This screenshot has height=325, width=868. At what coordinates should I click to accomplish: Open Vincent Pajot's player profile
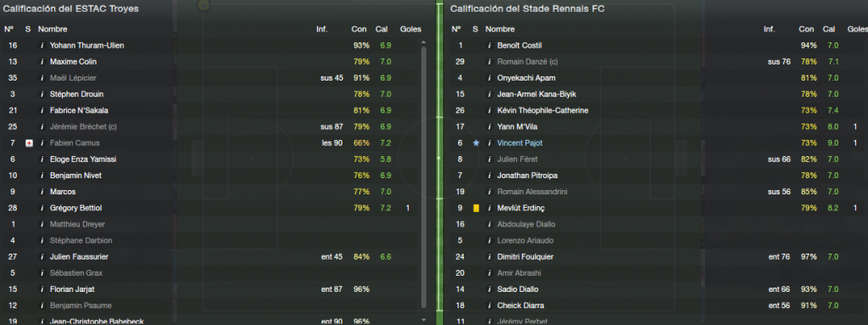click(520, 143)
